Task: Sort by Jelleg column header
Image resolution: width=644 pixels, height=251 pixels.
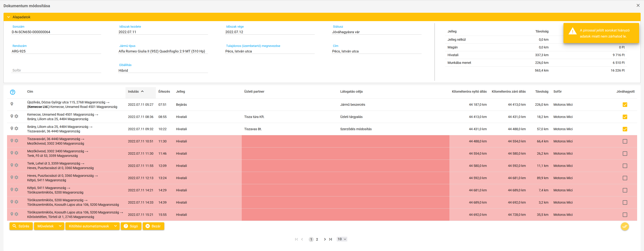Action: pos(180,92)
